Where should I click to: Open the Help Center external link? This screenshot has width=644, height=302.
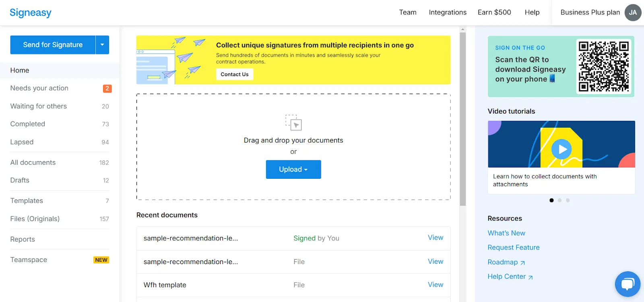click(510, 277)
